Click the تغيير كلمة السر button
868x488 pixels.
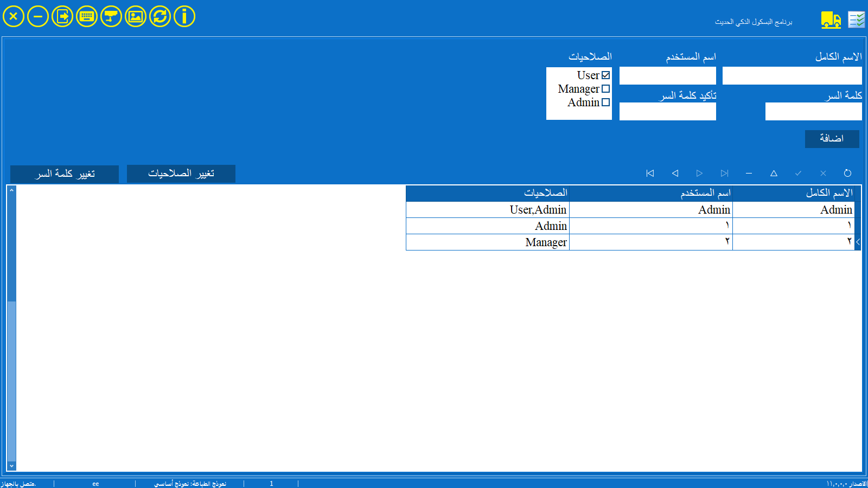(65, 174)
